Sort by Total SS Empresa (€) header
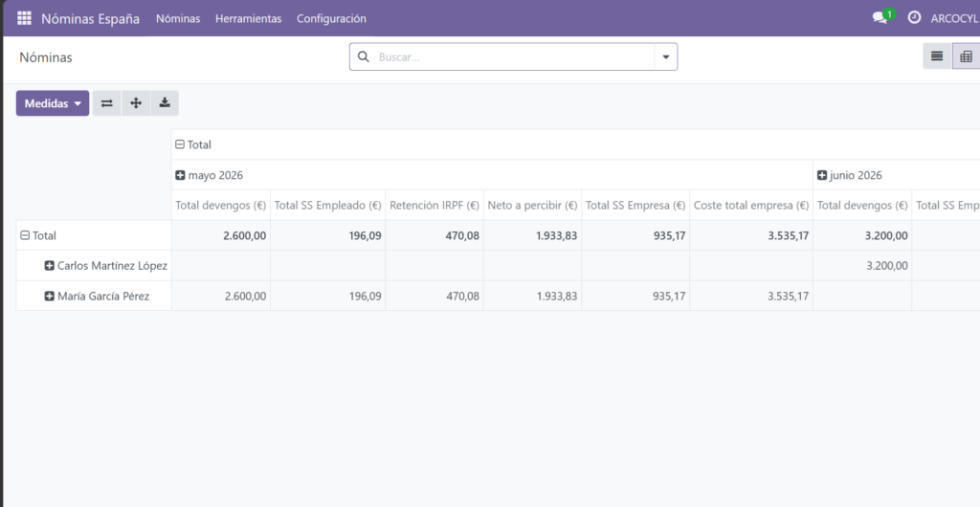 pos(635,205)
